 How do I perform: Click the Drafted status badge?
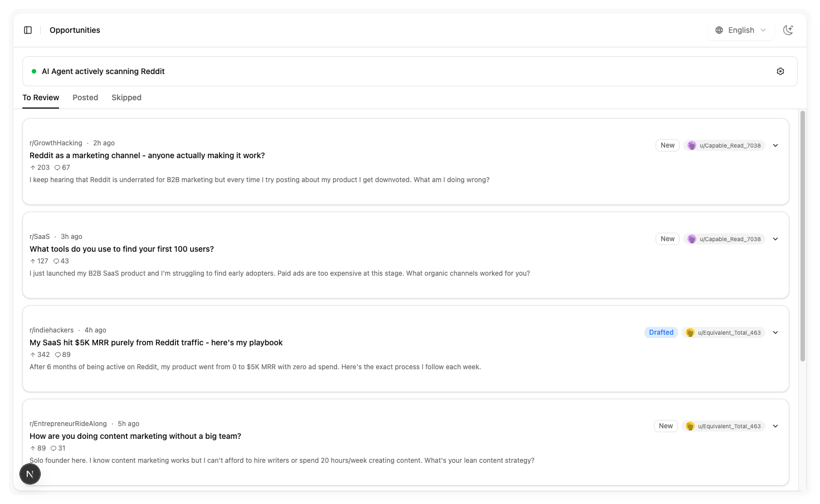coord(661,332)
